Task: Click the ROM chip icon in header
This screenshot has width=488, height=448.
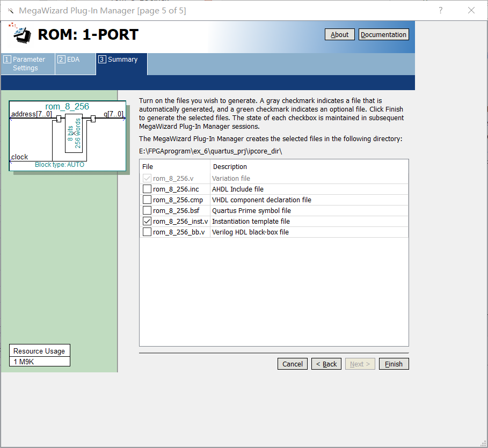Action: click(x=20, y=33)
